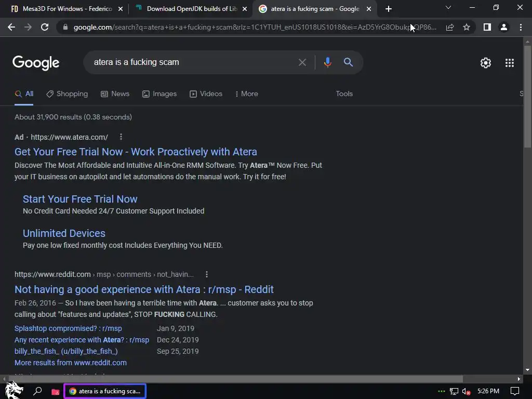The image size is (532, 399).
Task: Open the notification center icon
Action: 515,391
